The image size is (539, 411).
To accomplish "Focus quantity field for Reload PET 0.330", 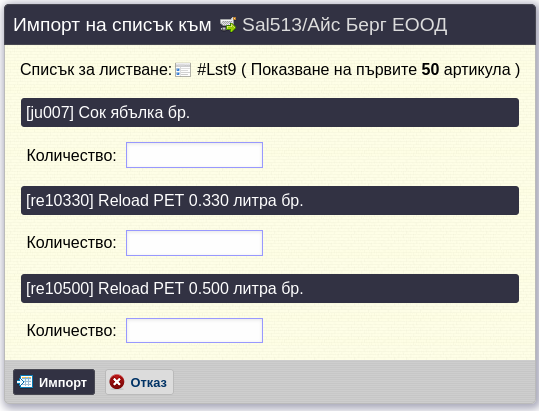I will point(195,243).
